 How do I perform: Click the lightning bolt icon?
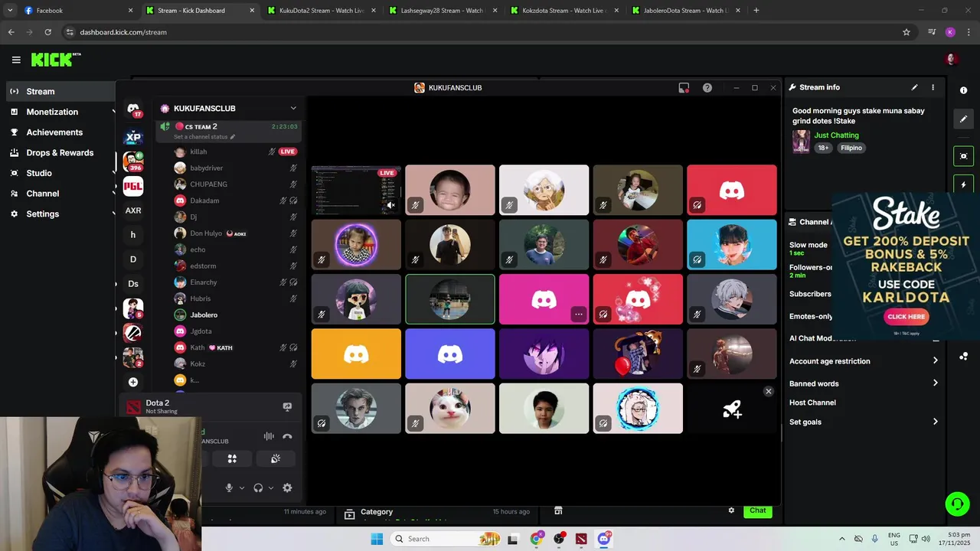pos(963,184)
